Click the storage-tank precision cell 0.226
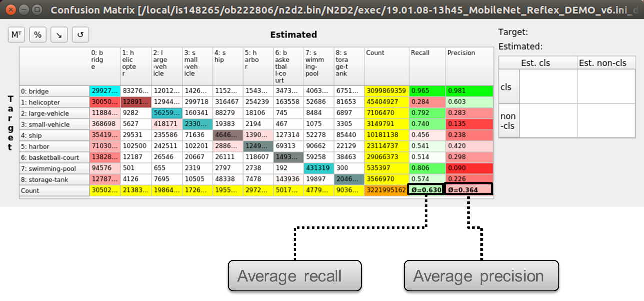Image resolution: width=644 pixels, height=301 pixels. click(x=469, y=179)
